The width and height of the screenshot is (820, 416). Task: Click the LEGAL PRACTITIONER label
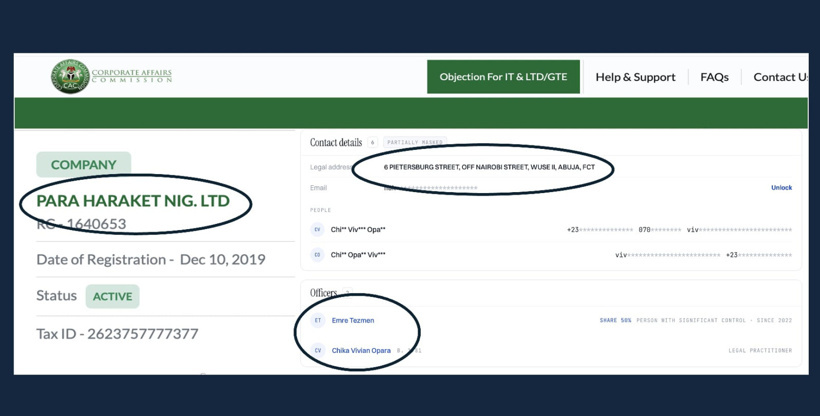(x=760, y=351)
